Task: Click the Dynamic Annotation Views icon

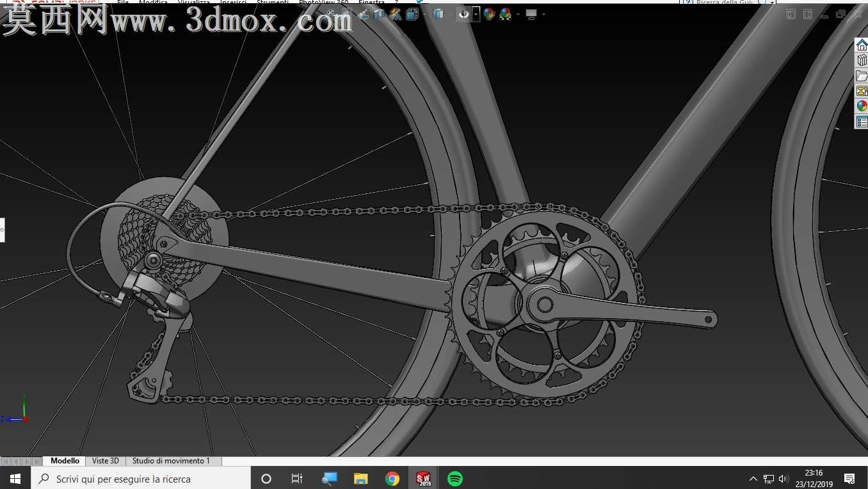Action: pos(395,14)
